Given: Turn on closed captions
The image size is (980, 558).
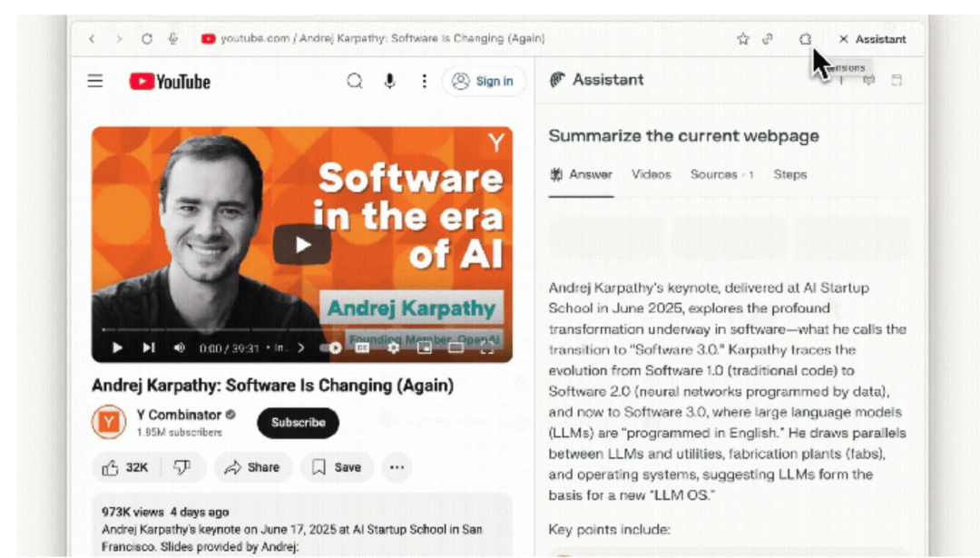Looking at the screenshot, I should (x=362, y=348).
